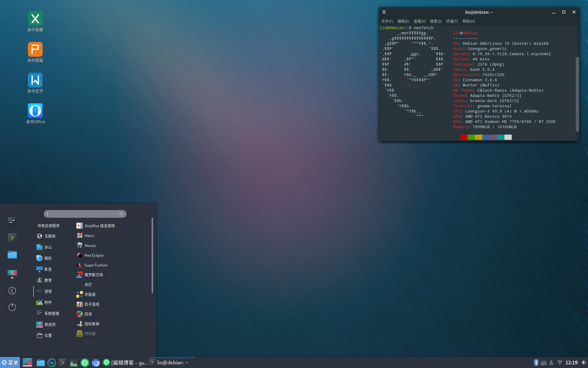Launch SuperTuxKart from the games list

pos(96,265)
